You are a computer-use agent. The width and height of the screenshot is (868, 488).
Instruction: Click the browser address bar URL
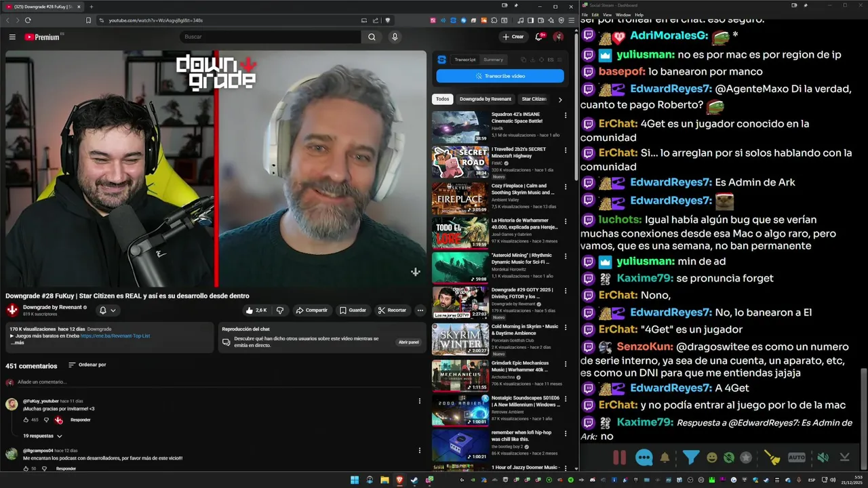coord(155,20)
